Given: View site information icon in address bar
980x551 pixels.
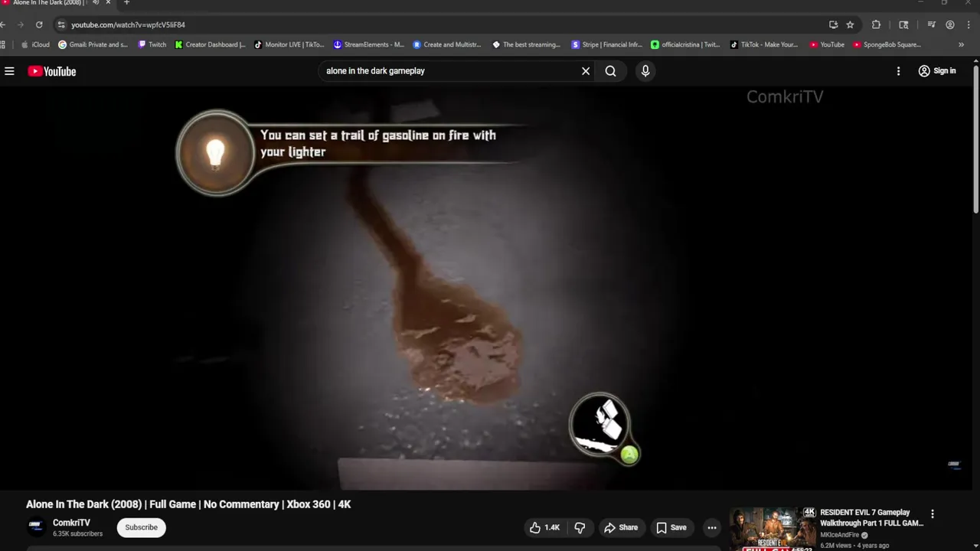Looking at the screenshot, I should tap(62, 24).
